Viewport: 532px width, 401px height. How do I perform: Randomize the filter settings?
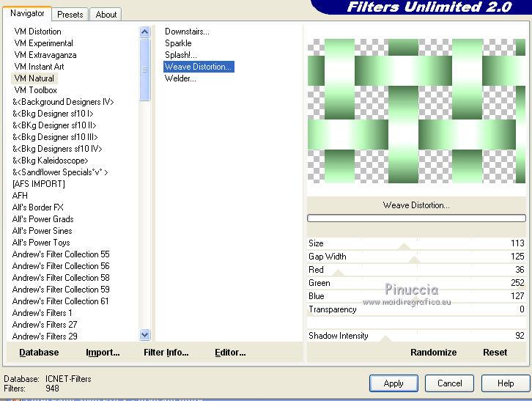(433, 353)
